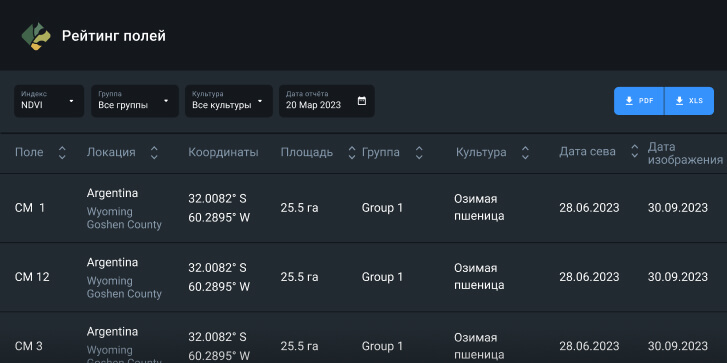Click the Дата отчёта 20 Мар 2023 field
This screenshot has width=727, height=363.
pyautogui.click(x=326, y=101)
